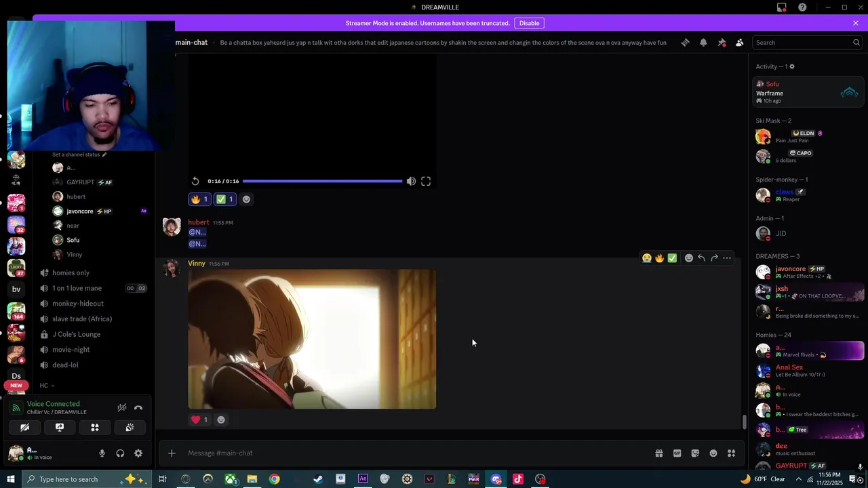Open User Settings gear
This screenshot has width=868, height=488.
(138, 453)
